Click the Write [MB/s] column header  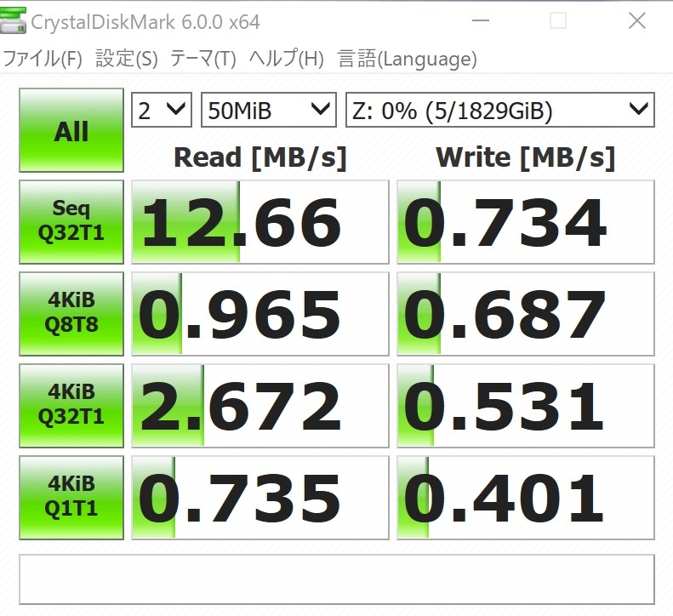(x=526, y=157)
